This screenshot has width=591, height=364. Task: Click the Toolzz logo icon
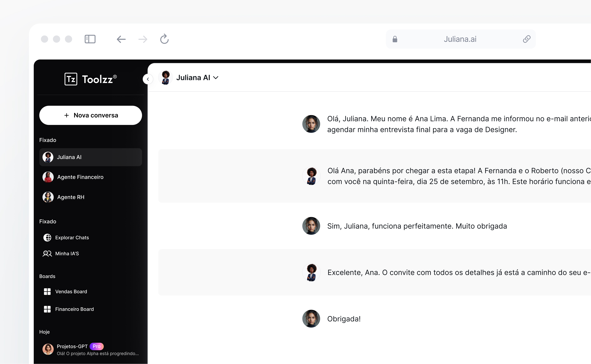pos(71,79)
